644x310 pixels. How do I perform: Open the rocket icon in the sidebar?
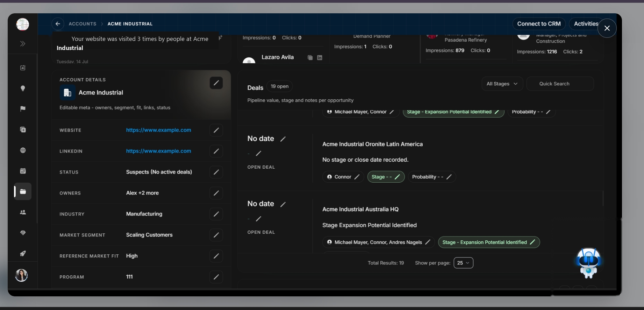click(x=23, y=253)
